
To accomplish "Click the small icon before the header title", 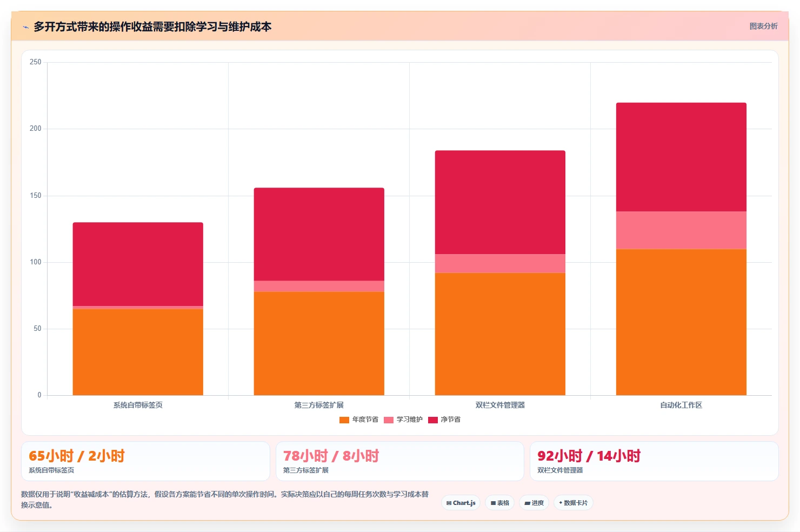I will tap(25, 27).
